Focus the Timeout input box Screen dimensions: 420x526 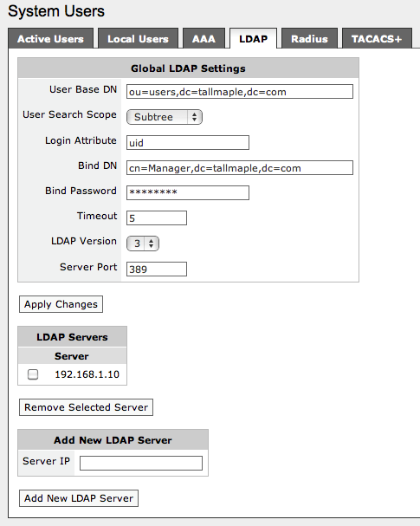pos(157,218)
